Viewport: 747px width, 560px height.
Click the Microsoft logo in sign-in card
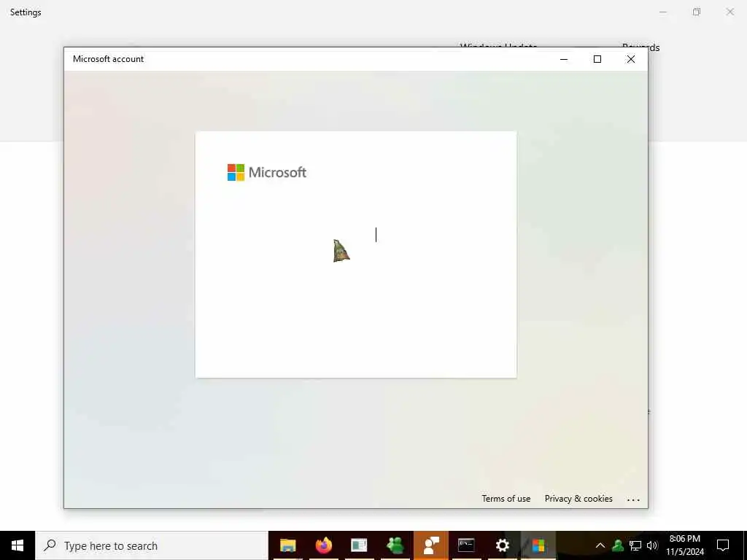[x=267, y=172]
